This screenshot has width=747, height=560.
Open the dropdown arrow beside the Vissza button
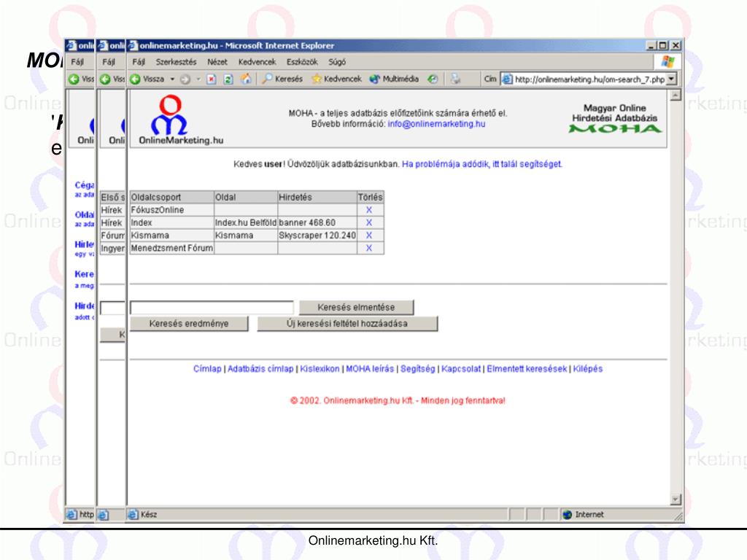[172, 79]
